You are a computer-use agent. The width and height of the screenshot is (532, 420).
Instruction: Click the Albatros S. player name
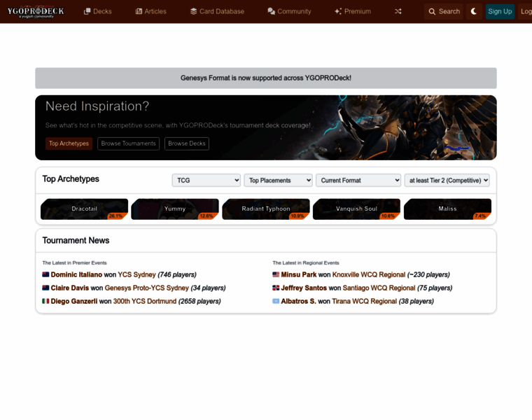(299, 301)
